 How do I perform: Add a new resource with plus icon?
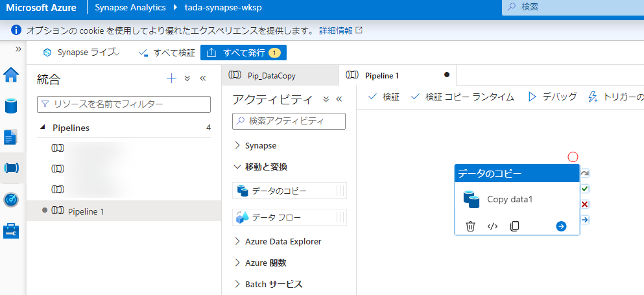coord(171,78)
